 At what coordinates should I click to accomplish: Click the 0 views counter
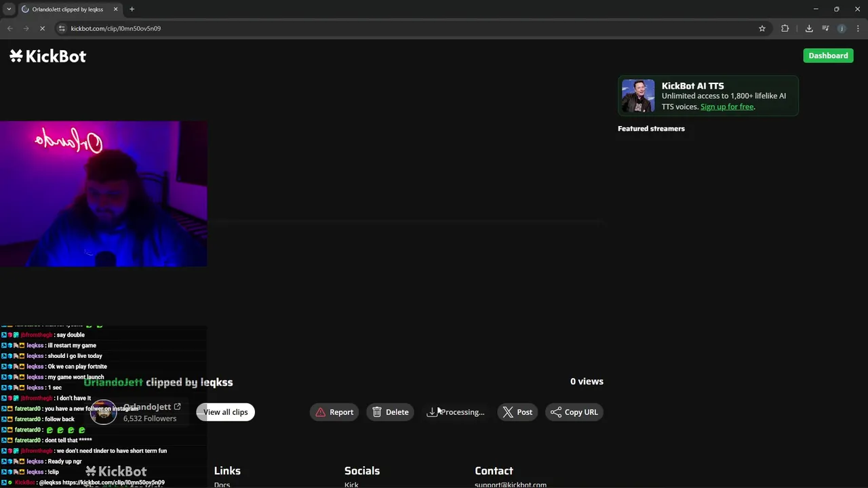tap(587, 381)
